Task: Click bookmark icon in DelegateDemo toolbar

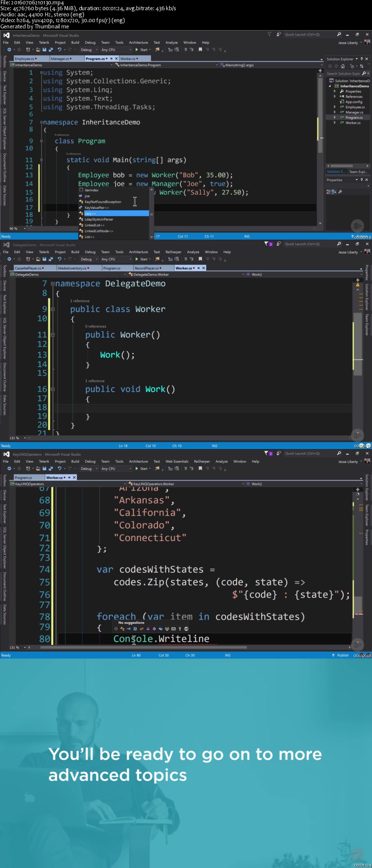Action: [x=200, y=259]
